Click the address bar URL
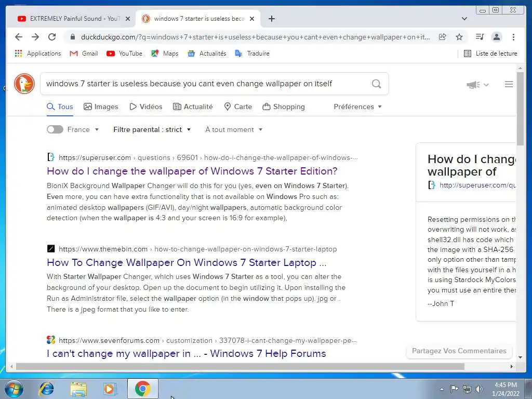The height and width of the screenshot is (399, 532). pos(255,37)
